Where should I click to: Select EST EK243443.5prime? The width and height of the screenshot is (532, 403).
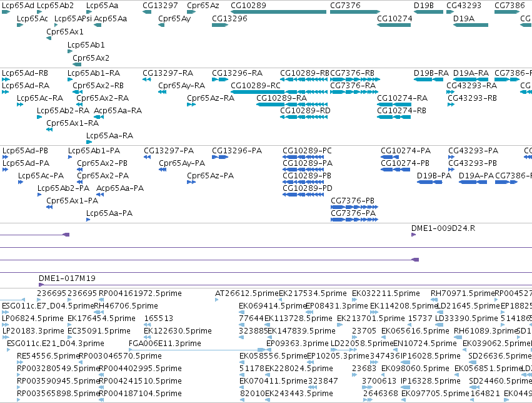click(299, 394)
